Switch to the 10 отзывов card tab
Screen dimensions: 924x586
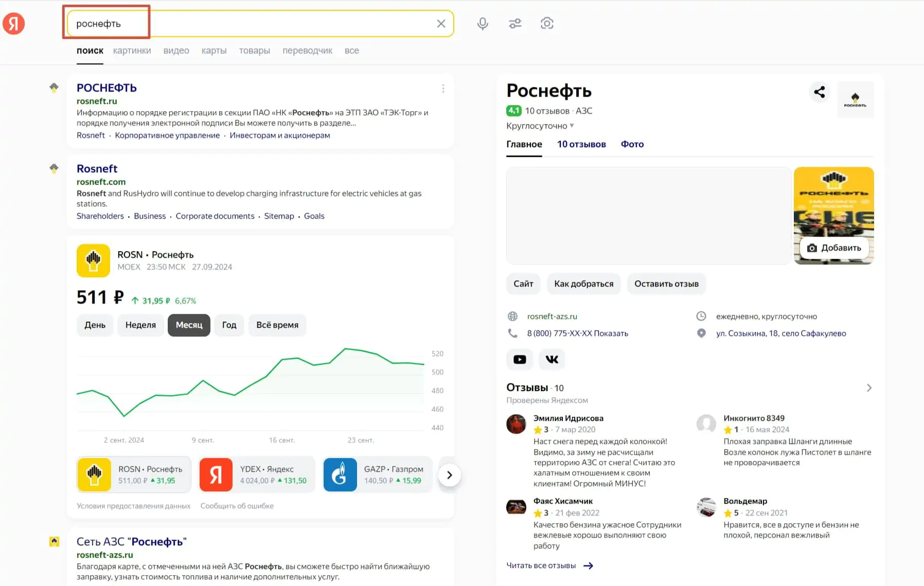581,144
